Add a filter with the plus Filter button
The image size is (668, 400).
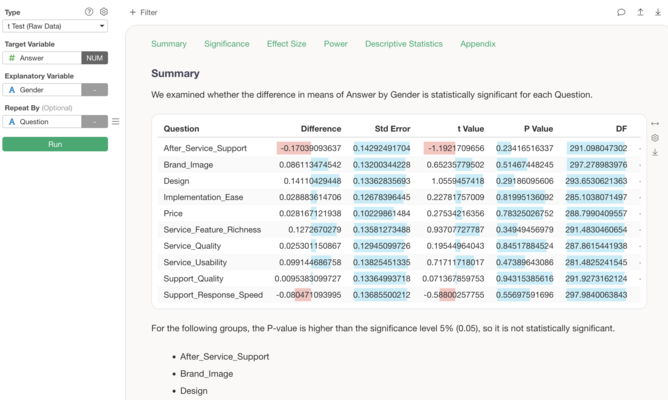click(144, 12)
